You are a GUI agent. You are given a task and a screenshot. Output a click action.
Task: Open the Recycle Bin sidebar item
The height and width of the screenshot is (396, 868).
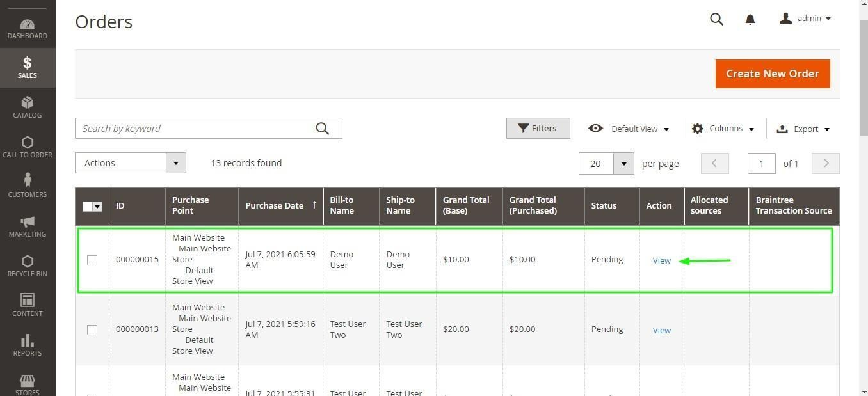click(27, 265)
